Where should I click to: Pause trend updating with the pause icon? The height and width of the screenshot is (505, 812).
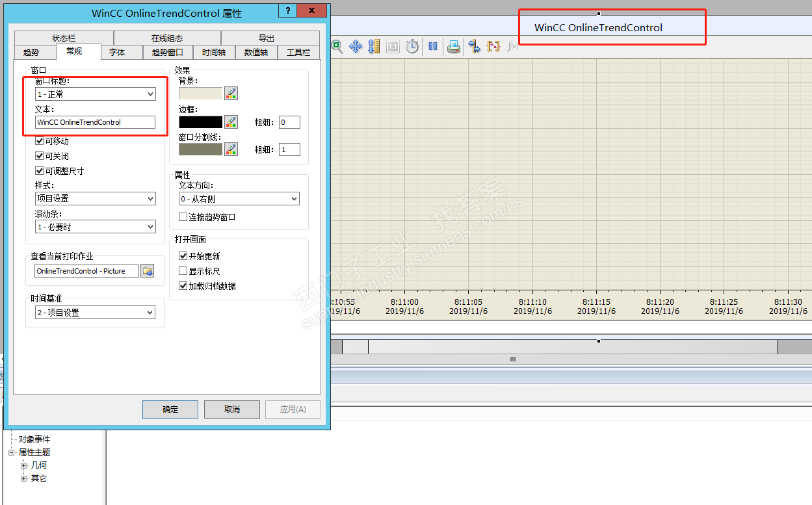click(433, 46)
